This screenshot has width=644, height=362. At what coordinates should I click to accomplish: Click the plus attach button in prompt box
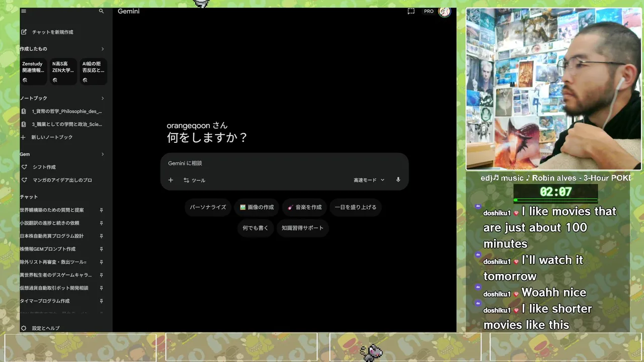pos(171,180)
